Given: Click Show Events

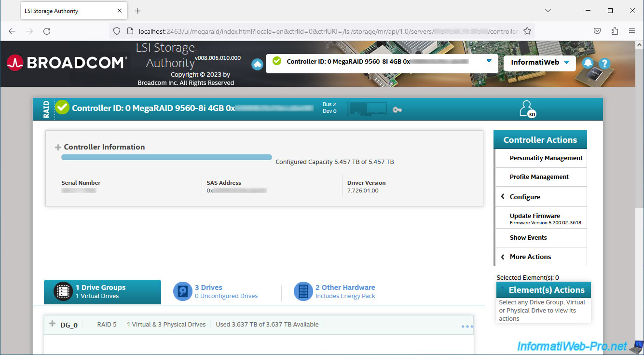Looking at the screenshot, I should 541,238.
